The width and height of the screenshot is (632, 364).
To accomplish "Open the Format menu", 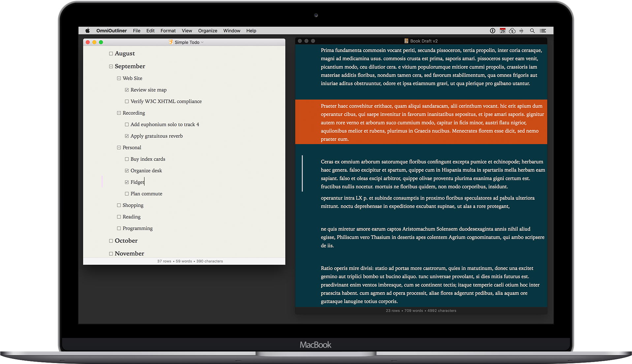I will [x=168, y=31].
